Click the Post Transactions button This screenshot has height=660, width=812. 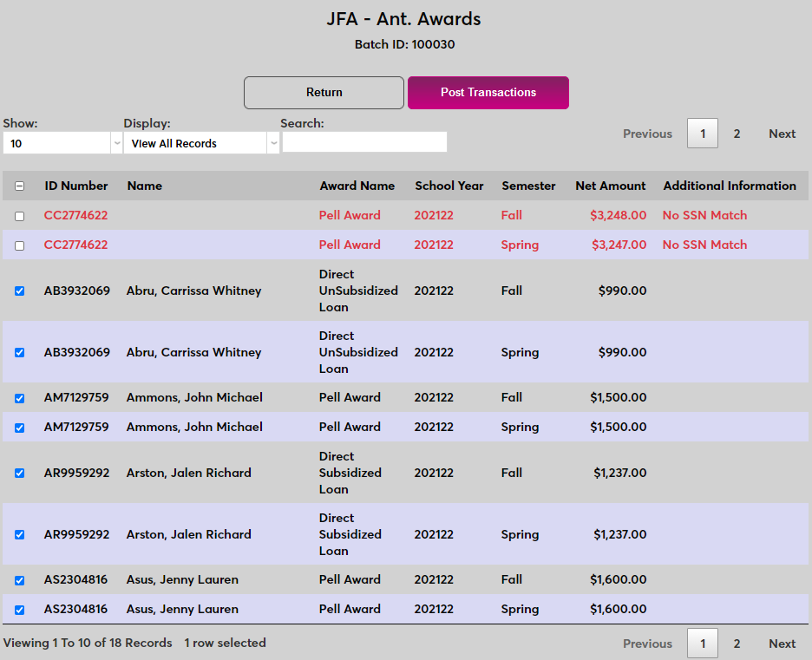[x=488, y=92]
